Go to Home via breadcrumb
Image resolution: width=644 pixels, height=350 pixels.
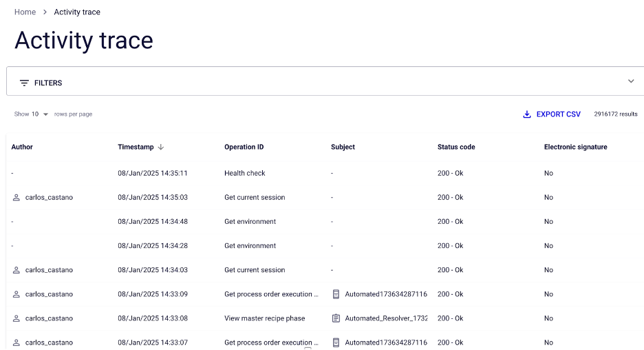click(x=25, y=12)
